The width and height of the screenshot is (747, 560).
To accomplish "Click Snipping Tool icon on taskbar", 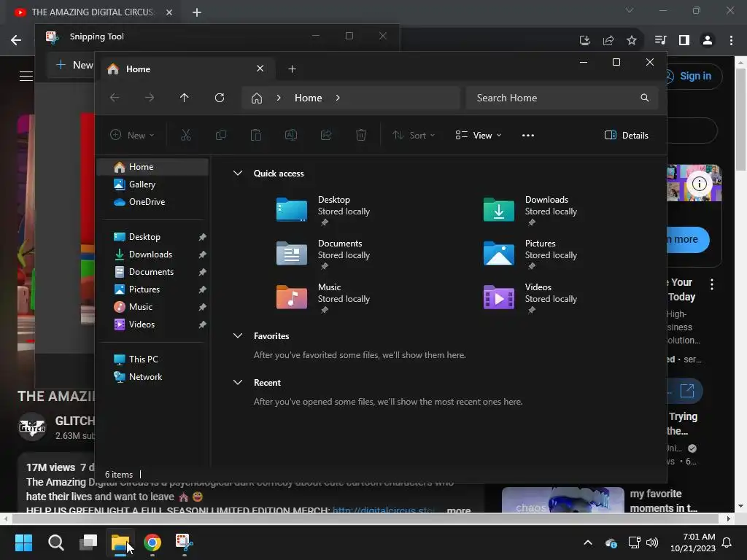I will tap(185, 542).
